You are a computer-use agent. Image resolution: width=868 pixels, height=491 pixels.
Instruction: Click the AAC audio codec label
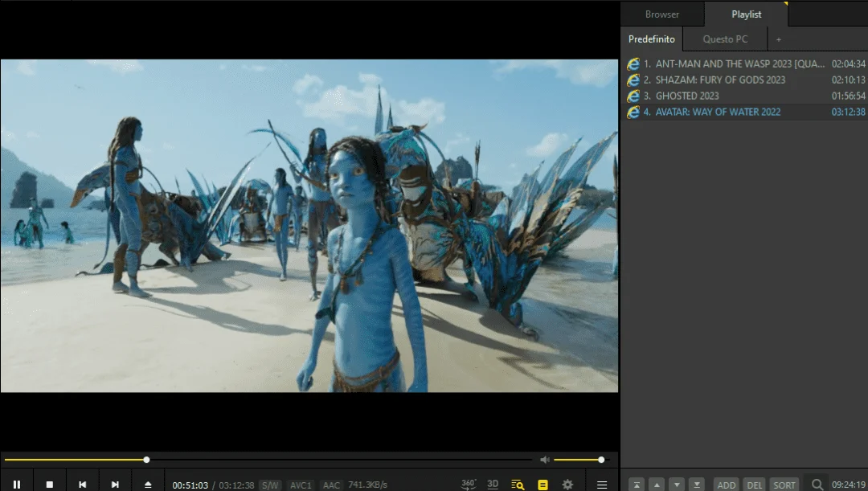331,485
